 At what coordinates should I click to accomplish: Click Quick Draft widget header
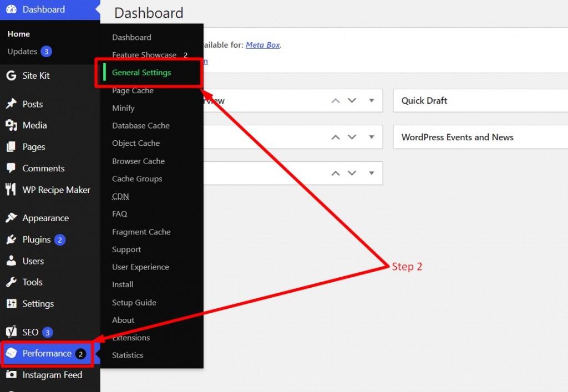pos(424,100)
